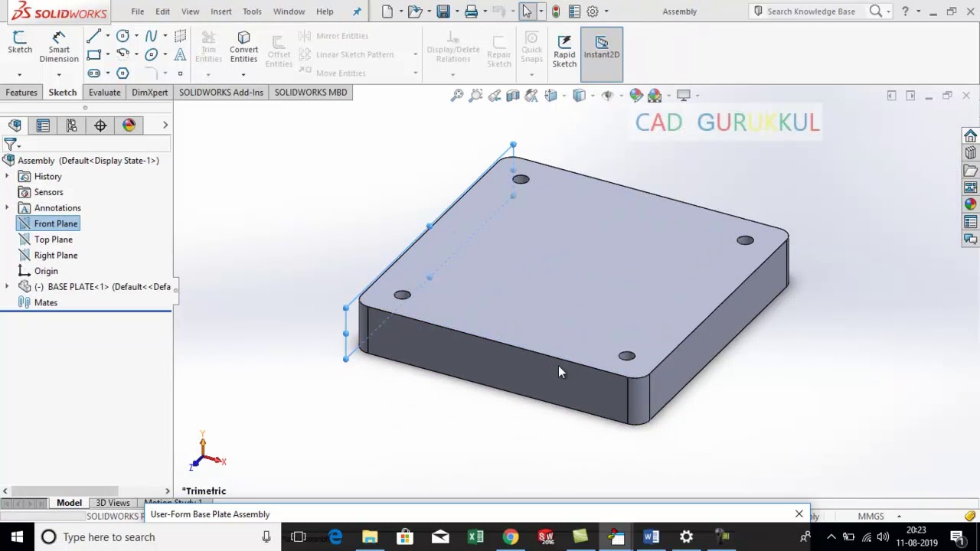980x551 pixels.
Task: Switch to the Features tab
Action: (x=21, y=93)
